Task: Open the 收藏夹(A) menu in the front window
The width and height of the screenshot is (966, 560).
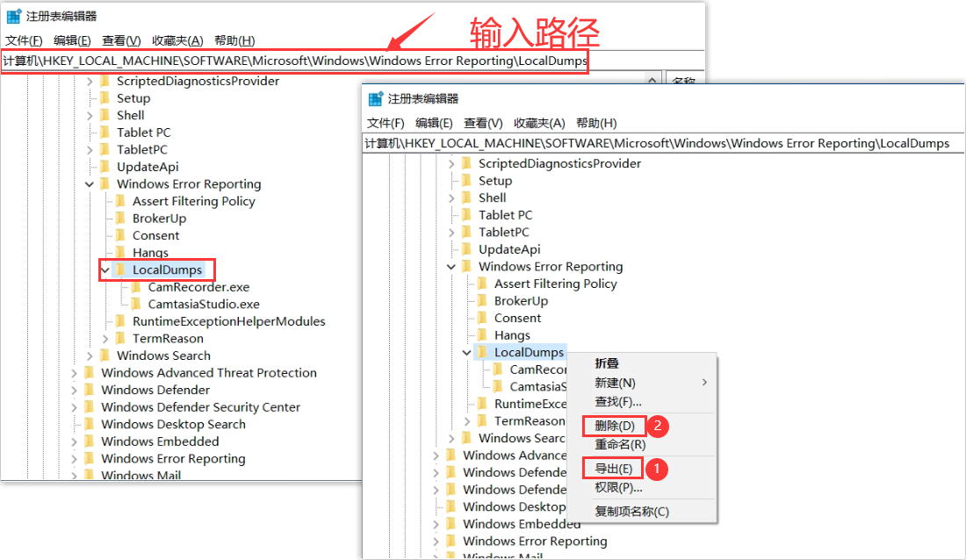Action: (x=539, y=123)
